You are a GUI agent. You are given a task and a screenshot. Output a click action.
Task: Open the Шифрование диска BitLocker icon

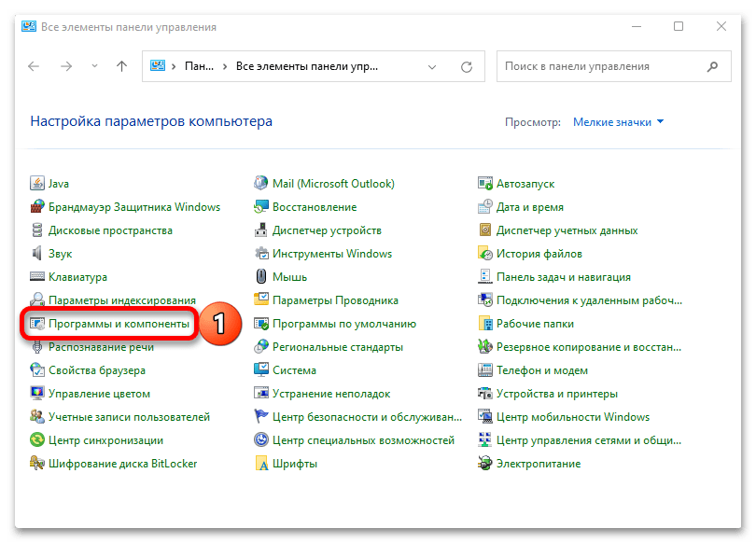tap(37, 464)
